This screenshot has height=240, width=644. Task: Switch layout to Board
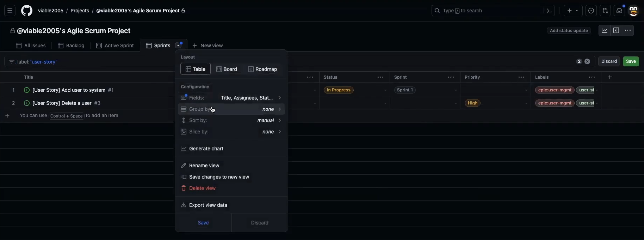click(227, 69)
